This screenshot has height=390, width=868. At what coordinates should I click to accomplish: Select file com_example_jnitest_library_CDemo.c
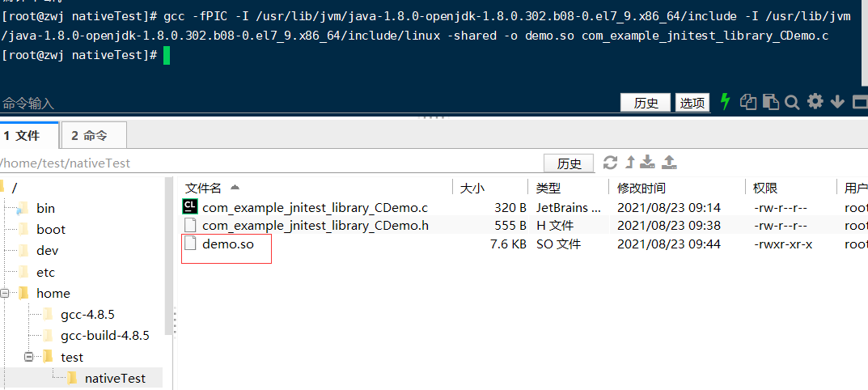click(x=315, y=208)
